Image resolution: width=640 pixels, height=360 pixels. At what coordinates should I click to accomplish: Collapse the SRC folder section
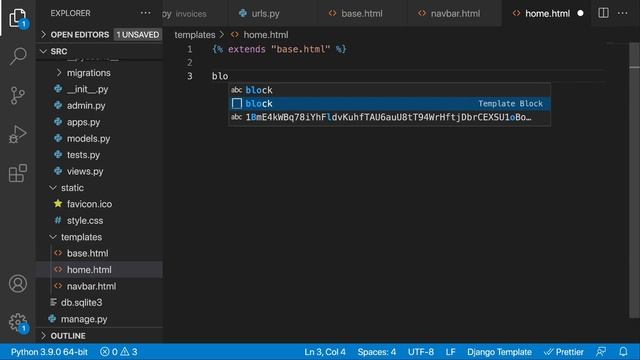44,51
